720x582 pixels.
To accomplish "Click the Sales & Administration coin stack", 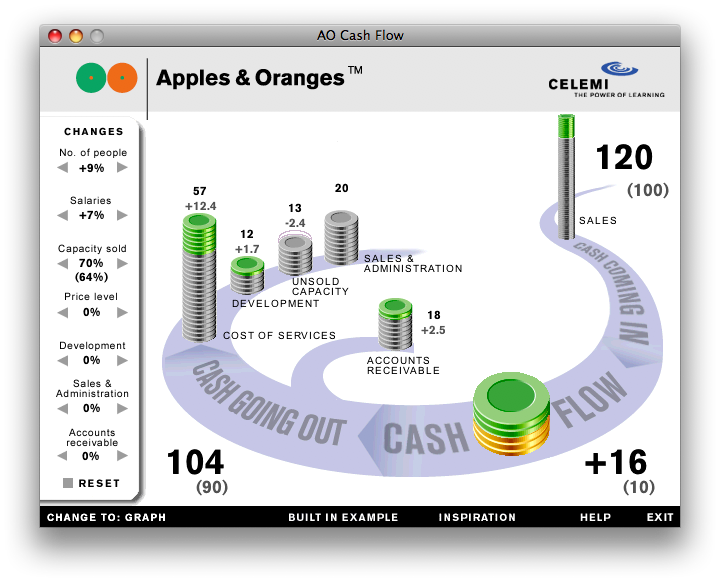I will tap(341, 238).
